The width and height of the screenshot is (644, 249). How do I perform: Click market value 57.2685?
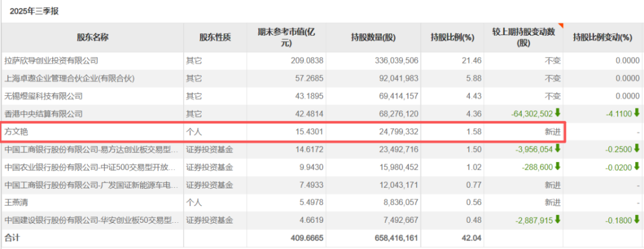click(x=311, y=79)
